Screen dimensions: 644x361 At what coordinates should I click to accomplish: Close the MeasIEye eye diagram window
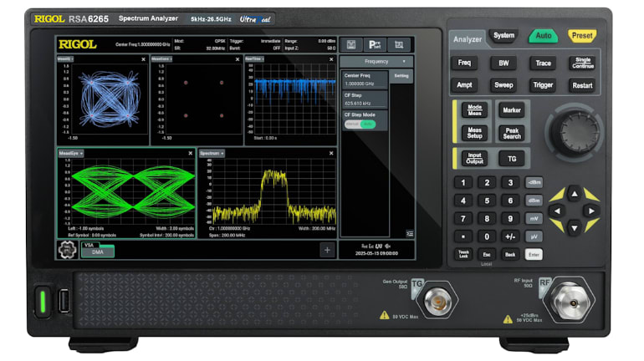[x=190, y=153]
